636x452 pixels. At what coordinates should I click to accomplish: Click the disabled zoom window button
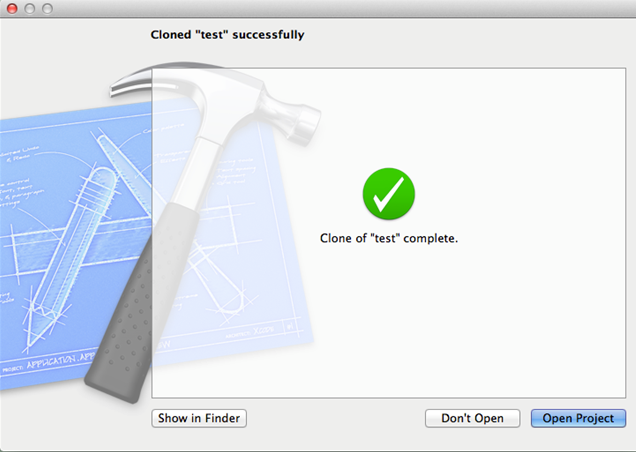pyautogui.click(x=47, y=8)
